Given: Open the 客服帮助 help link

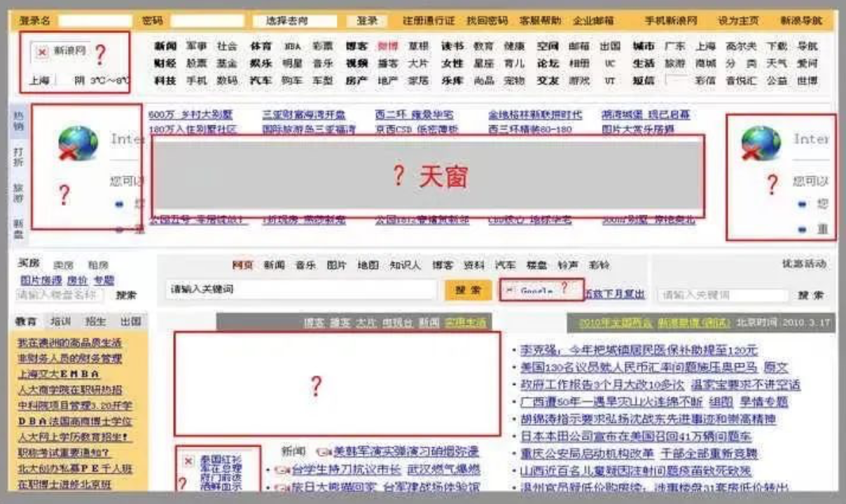Looking at the screenshot, I should [x=540, y=21].
